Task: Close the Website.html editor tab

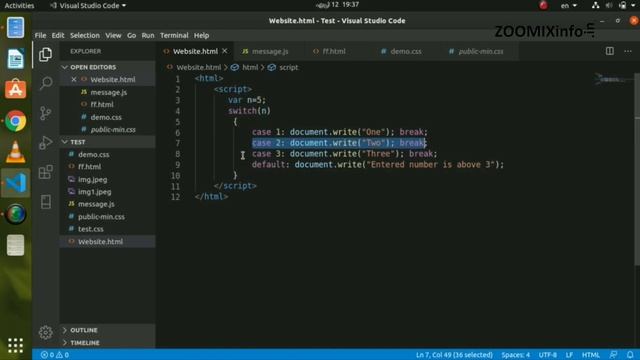Action: click(x=224, y=51)
